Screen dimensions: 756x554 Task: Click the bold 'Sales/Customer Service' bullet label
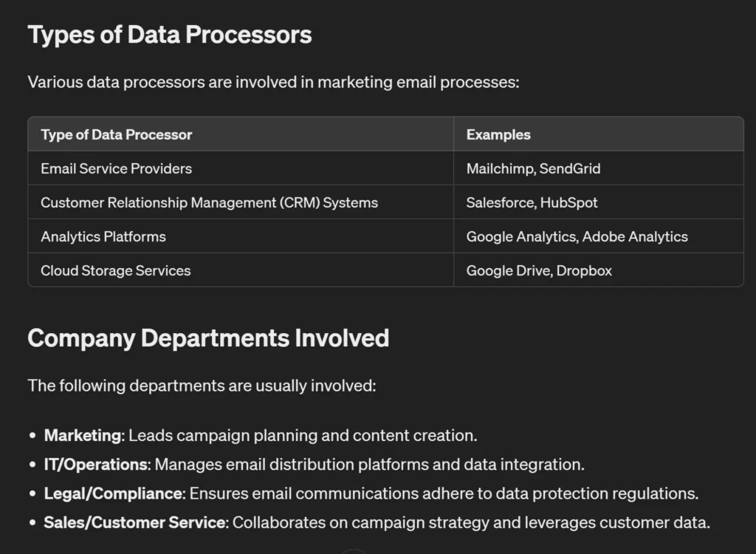click(x=134, y=523)
